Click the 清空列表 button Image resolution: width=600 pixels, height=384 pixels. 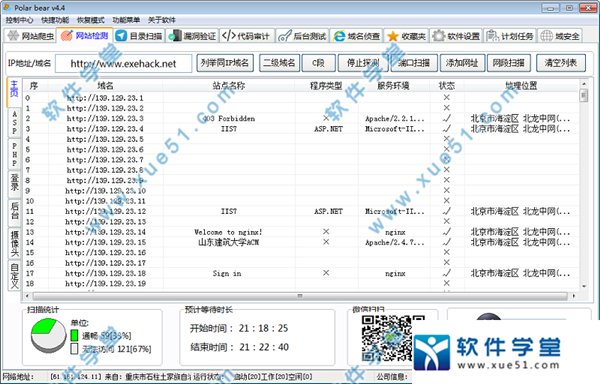pyautogui.click(x=561, y=63)
